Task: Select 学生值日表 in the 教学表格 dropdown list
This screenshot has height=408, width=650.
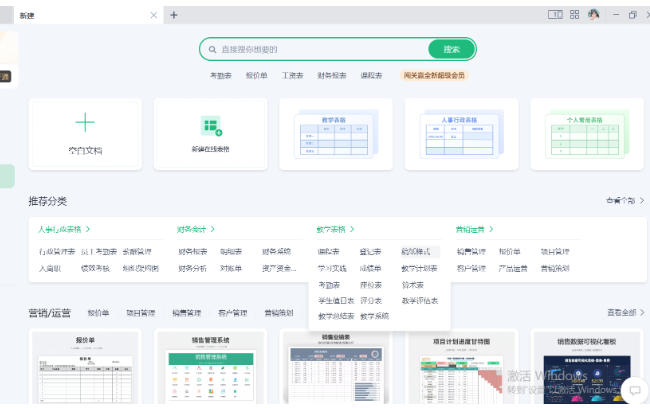Action: pyautogui.click(x=336, y=301)
